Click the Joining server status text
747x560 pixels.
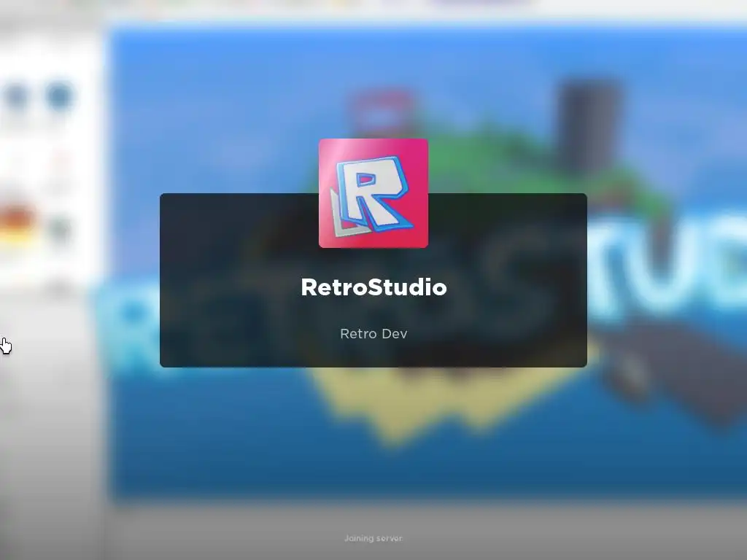pyautogui.click(x=373, y=539)
